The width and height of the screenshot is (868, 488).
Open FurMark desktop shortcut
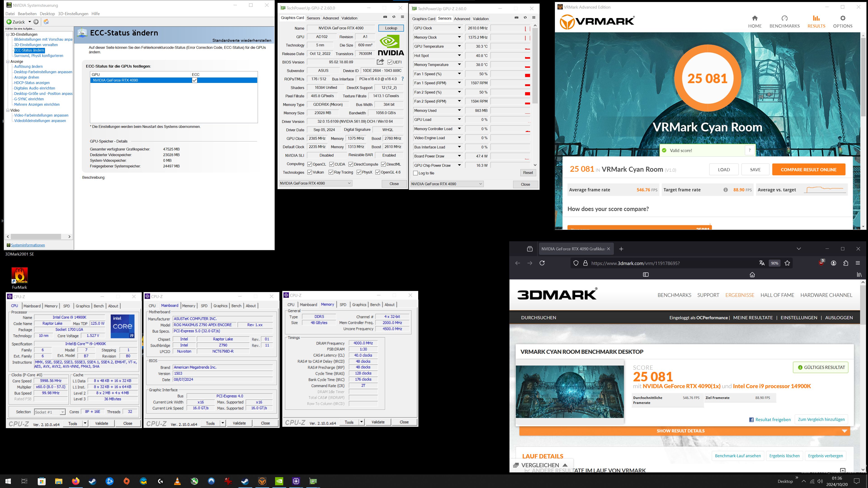click(19, 279)
